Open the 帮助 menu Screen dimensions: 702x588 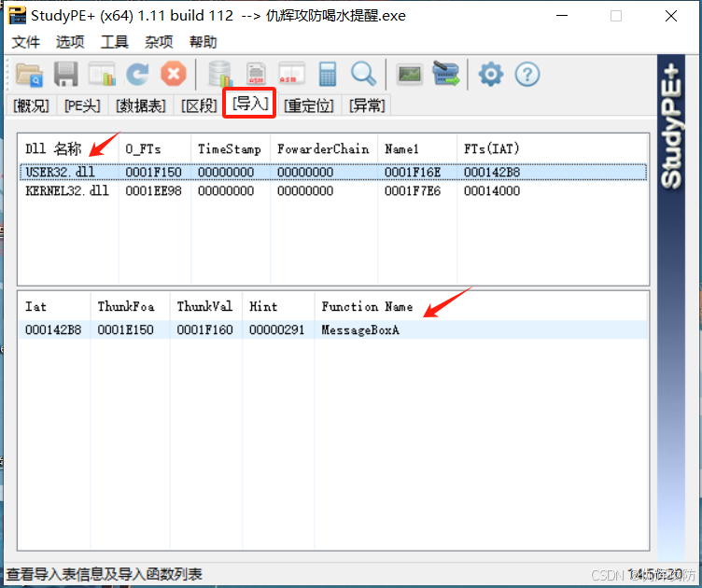coord(203,42)
